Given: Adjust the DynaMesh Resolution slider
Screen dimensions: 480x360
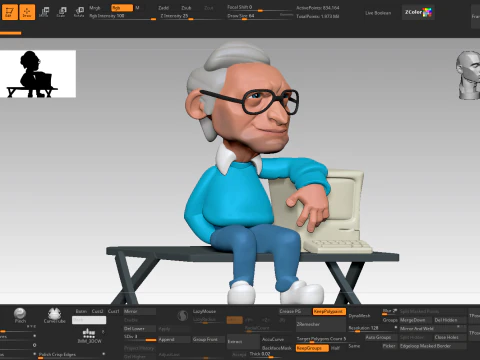Looking at the screenshot, I should coord(373,328).
